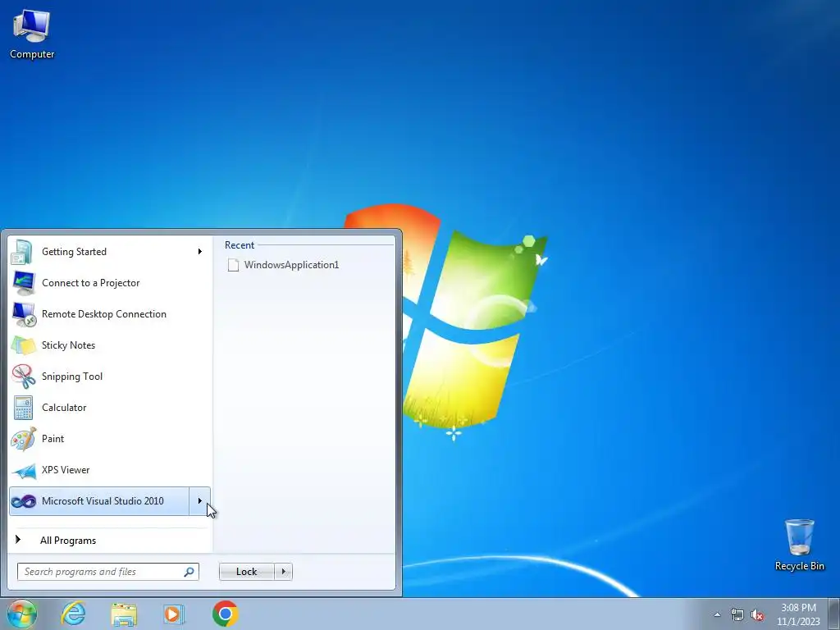This screenshot has width=840, height=630.
Task: Click the search magnifier icon
Action: [189, 572]
